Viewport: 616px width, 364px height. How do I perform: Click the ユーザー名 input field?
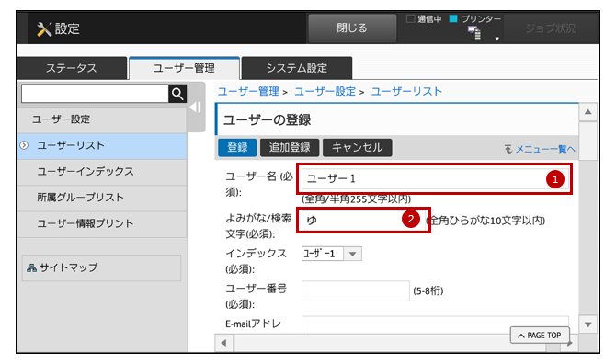[x=435, y=178]
